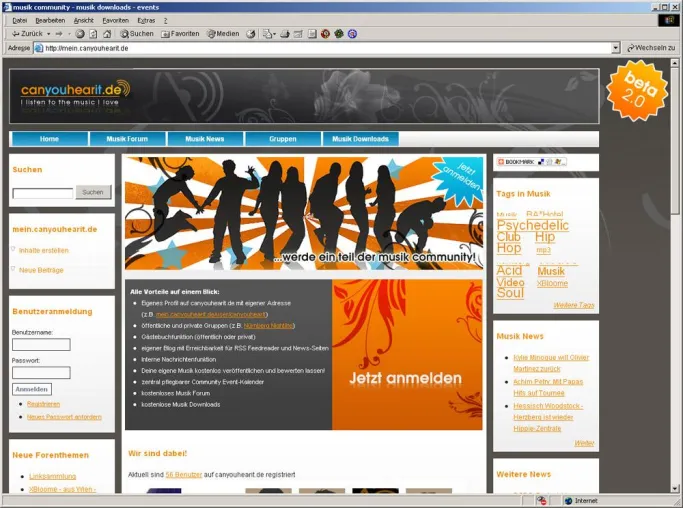Open the Favoriten toolbar button

180,34
